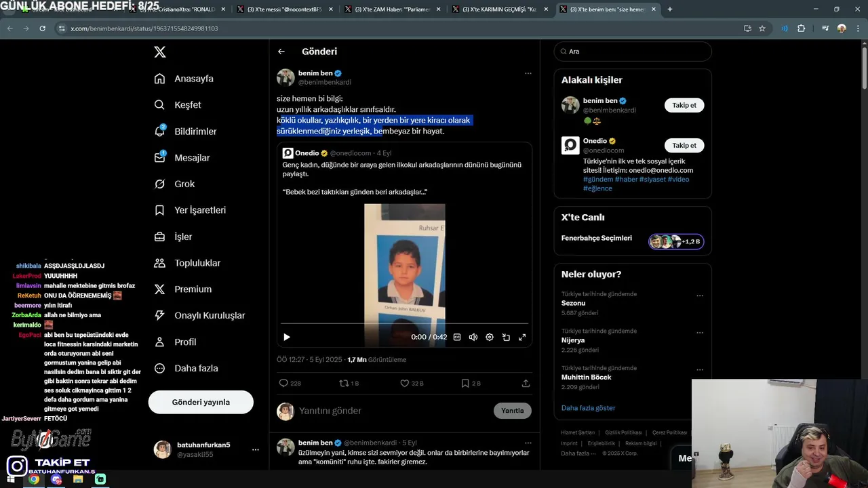Open Yer İşaretleri bookmarks

190,210
